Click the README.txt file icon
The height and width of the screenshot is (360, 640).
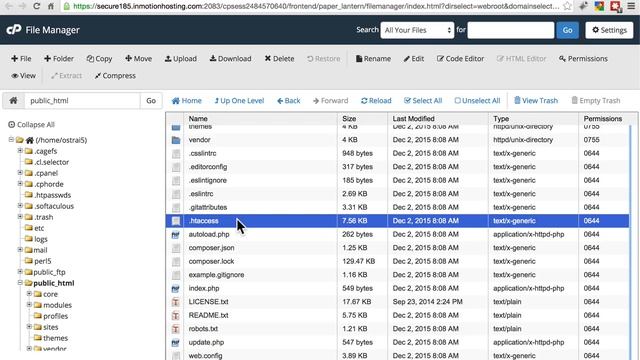(176, 316)
